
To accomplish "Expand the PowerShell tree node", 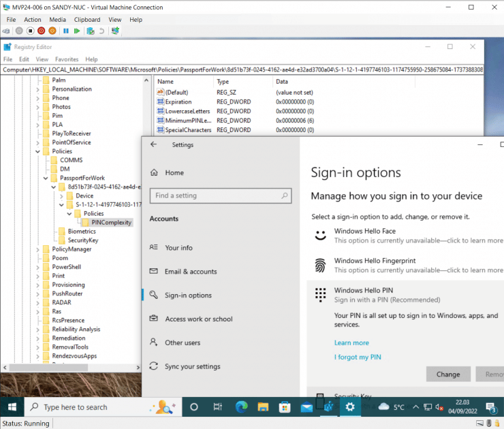I will (x=37, y=267).
